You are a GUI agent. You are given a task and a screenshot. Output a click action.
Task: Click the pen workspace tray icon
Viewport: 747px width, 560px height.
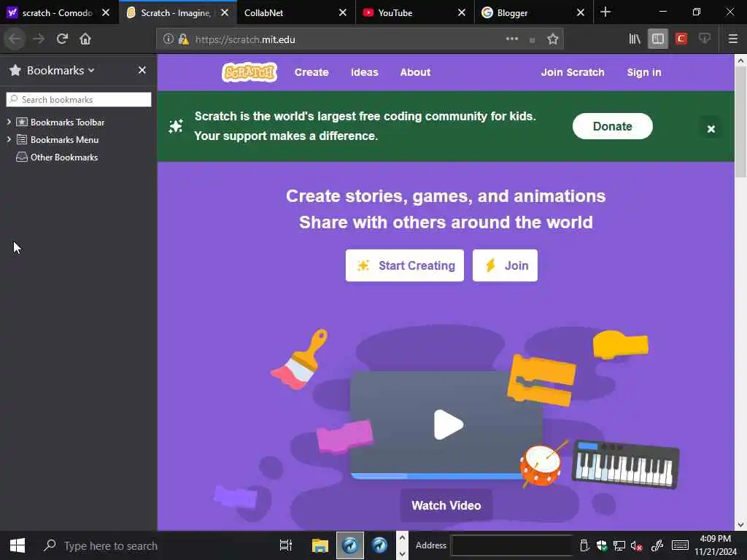point(657,545)
